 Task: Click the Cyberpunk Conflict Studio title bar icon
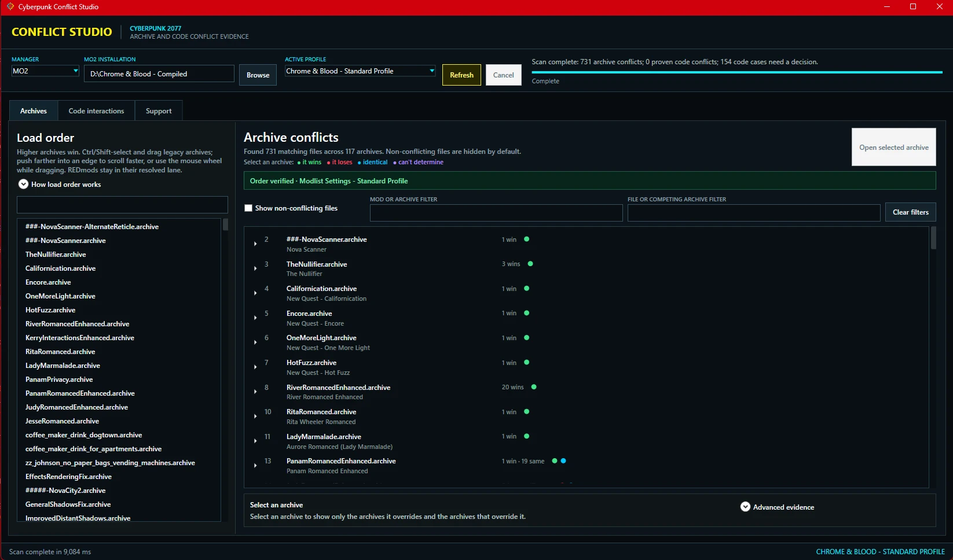[10, 7]
